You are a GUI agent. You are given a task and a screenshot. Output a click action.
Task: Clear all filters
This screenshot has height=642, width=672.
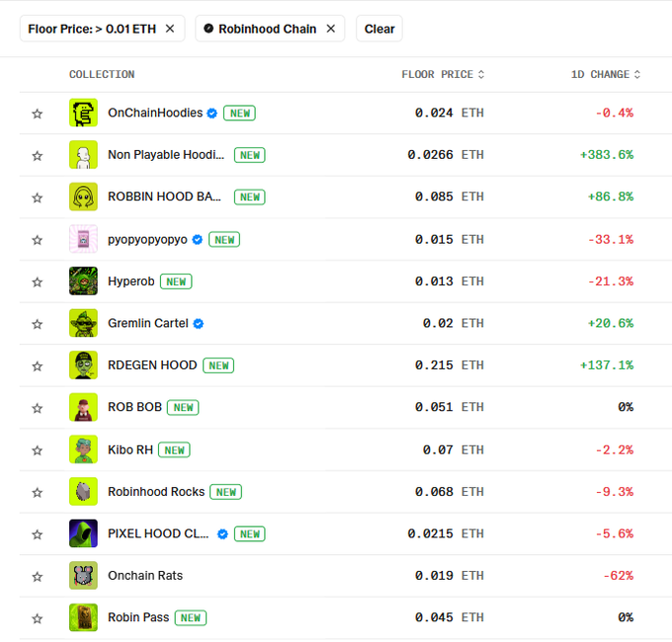tap(379, 29)
